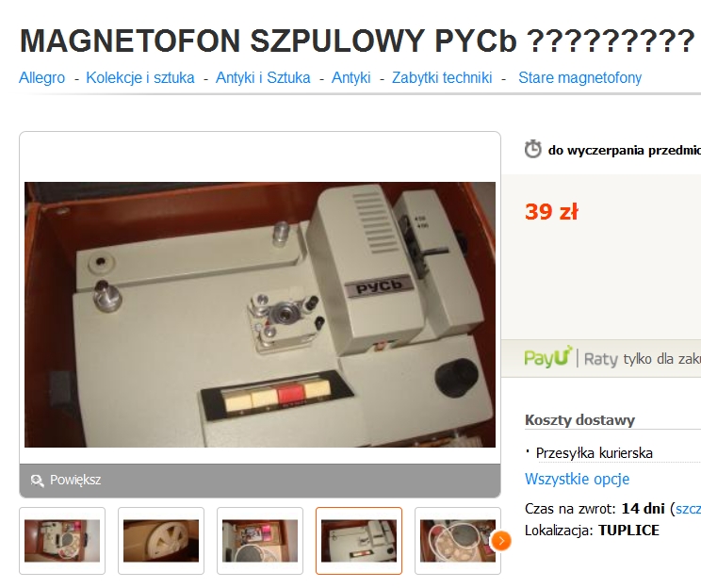701x588 pixels.
Task: Select the first product thumbnail
Action: (62, 541)
